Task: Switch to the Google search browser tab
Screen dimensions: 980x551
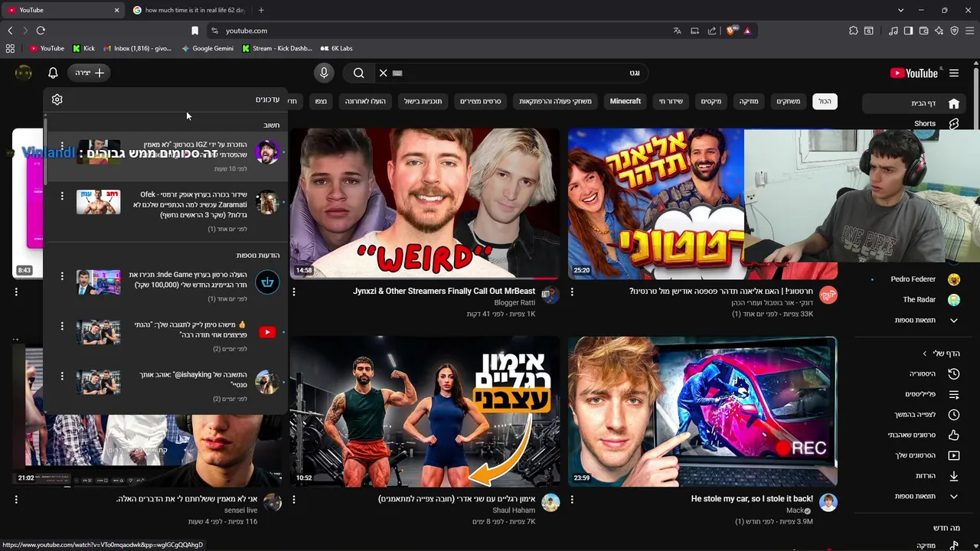Action: pos(189,10)
